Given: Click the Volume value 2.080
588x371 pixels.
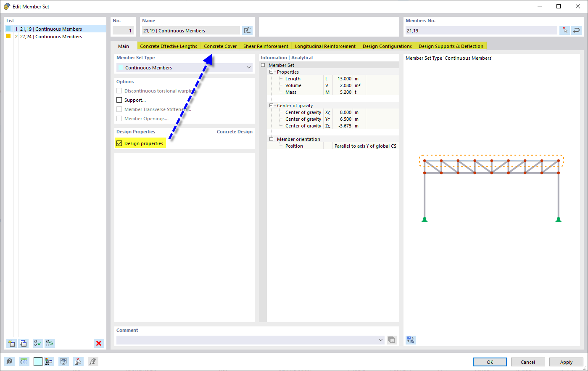Looking at the screenshot, I should 345,85.
